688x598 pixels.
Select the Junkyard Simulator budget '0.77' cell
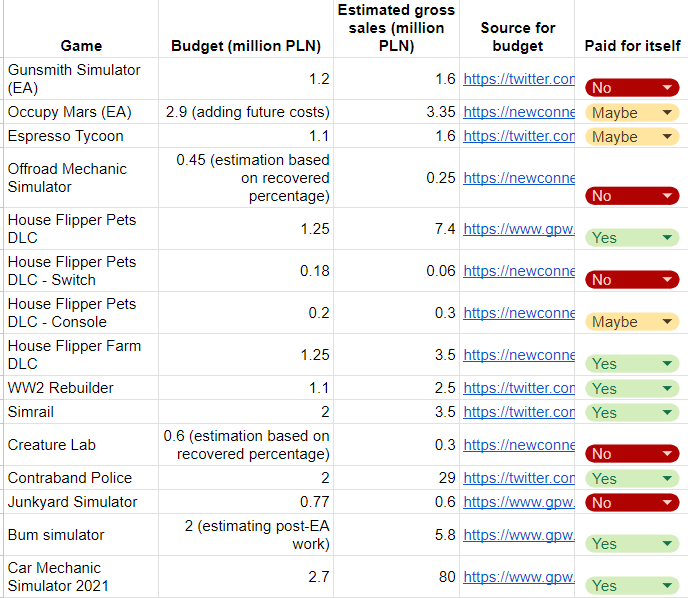(246, 502)
